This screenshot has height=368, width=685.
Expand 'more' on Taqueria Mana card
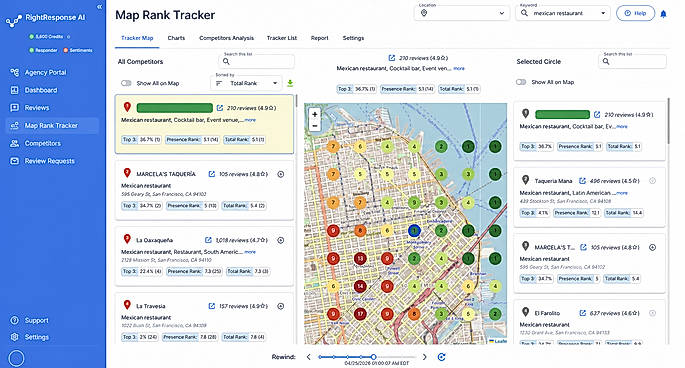pos(622,193)
